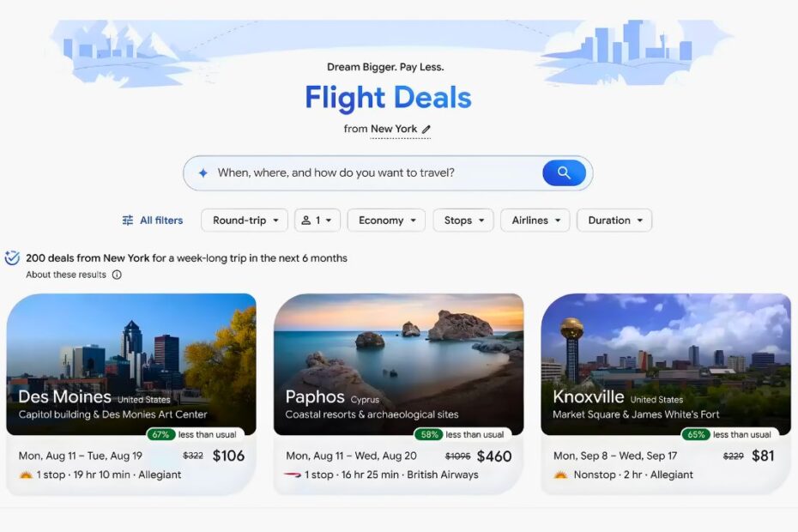Screen dimensions: 798x532
Task: Click the passenger person icon
Action: [x=305, y=221]
